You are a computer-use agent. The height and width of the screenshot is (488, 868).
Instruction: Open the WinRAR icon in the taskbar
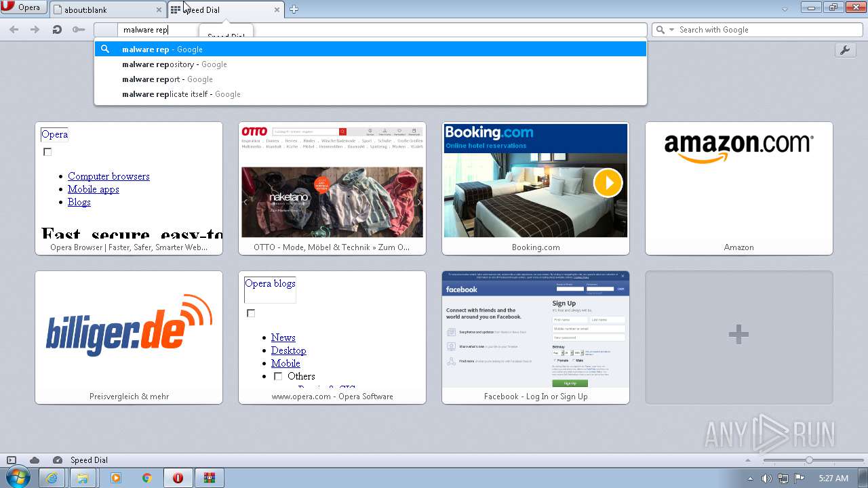210,478
